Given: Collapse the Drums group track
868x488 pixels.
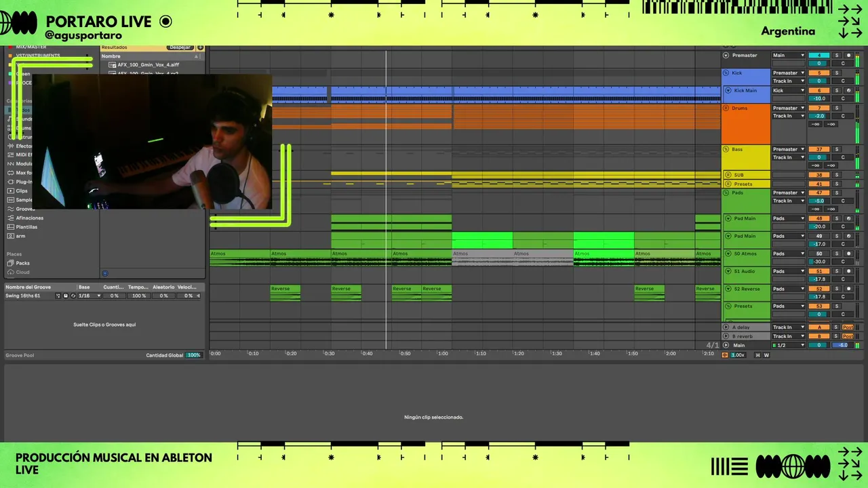Looking at the screenshot, I should click(726, 108).
